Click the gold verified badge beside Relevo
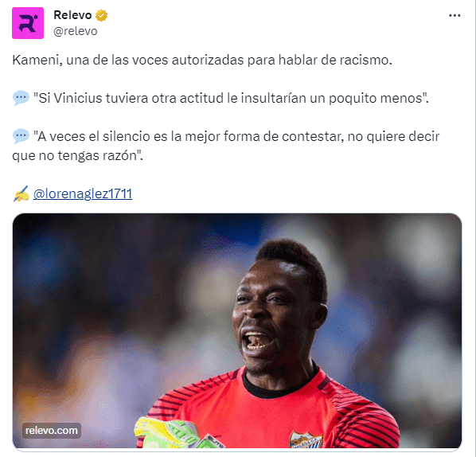The width and height of the screenshot is (476, 457). tap(101, 15)
